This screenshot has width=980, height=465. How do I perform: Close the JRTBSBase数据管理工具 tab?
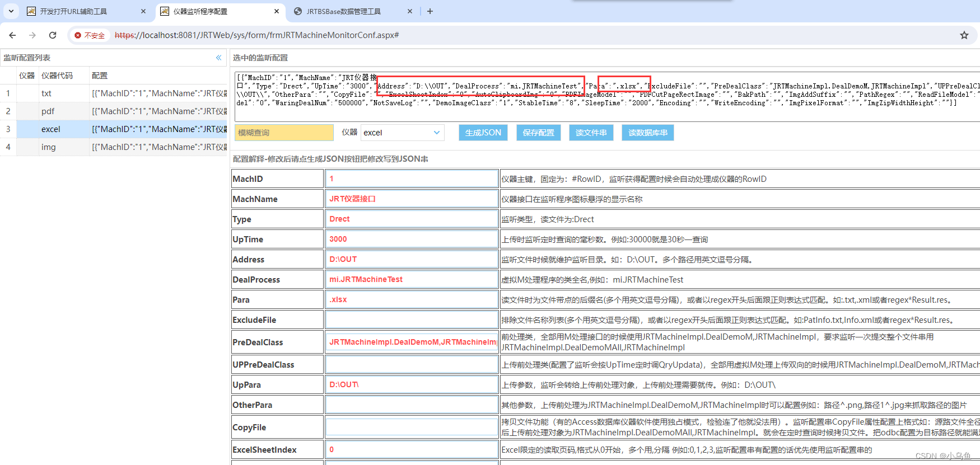point(410,11)
